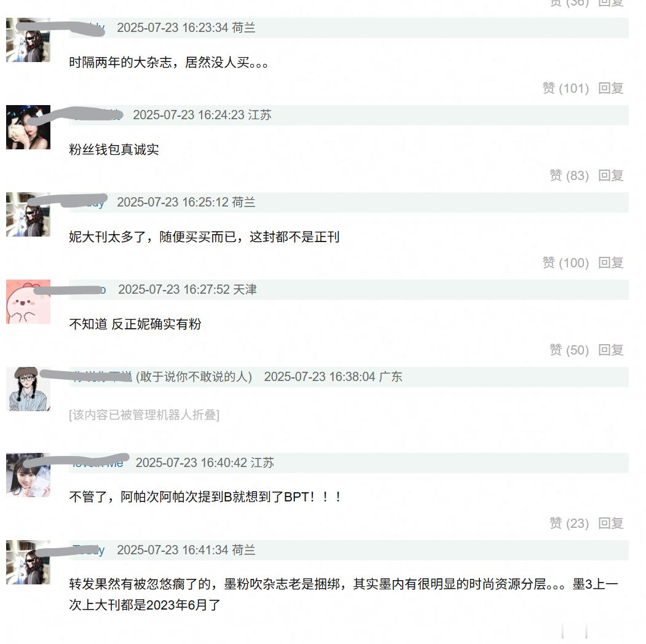Open avatar beside 16:25:12 荷兰 comment
This screenshot has width=646, height=644.
click(x=28, y=214)
